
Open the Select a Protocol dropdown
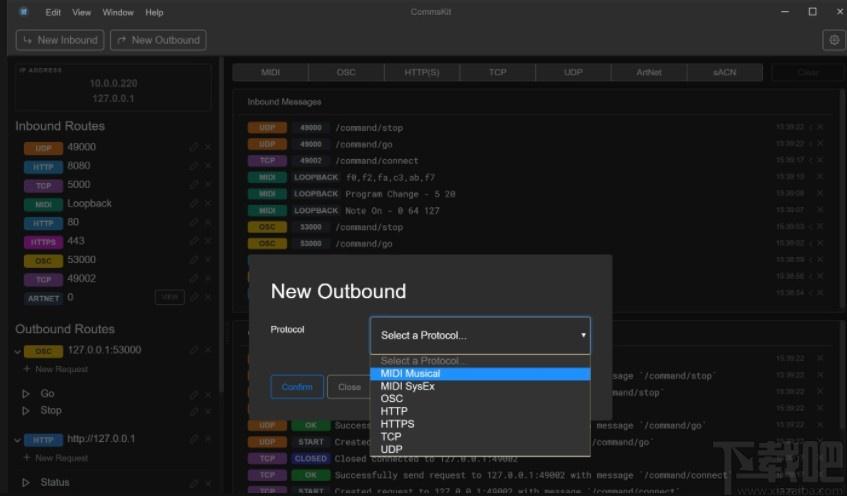click(x=480, y=336)
